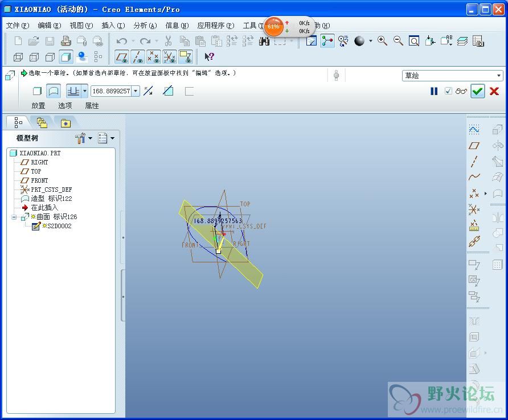The height and width of the screenshot is (420, 508).
Task: Flip the extrude depth direction
Action: point(149,91)
